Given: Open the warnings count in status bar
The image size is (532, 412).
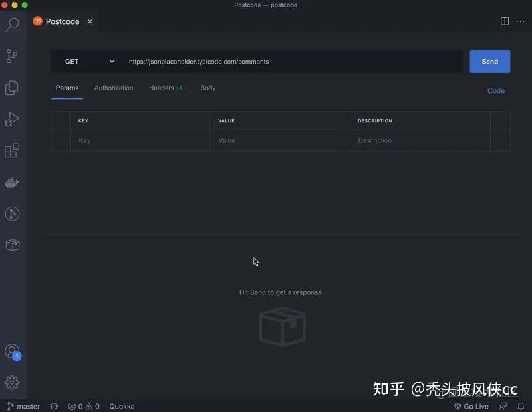Looking at the screenshot, I should tap(92, 406).
